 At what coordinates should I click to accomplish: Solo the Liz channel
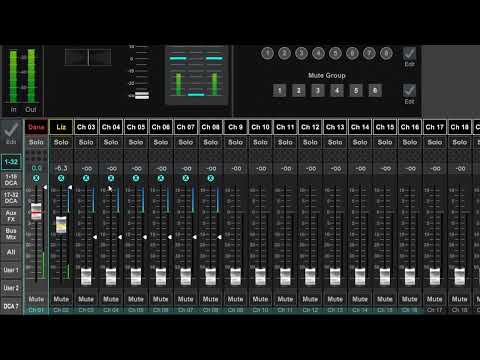61,142
